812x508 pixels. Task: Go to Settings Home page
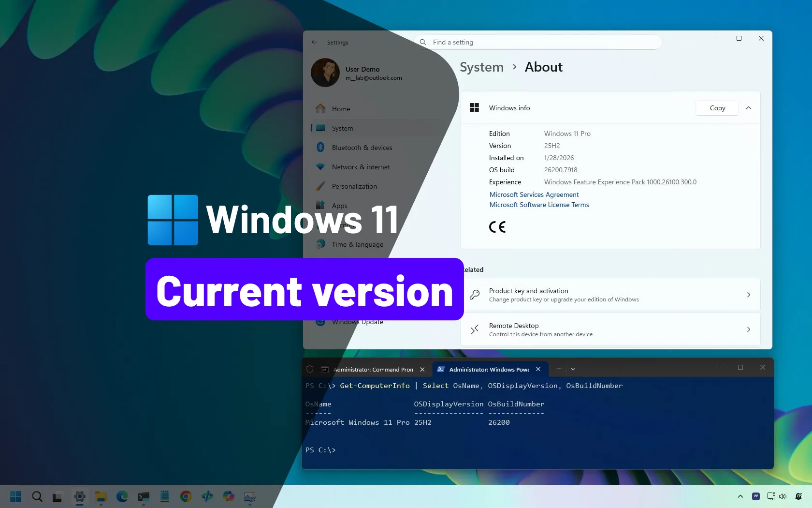coord(341,109)
